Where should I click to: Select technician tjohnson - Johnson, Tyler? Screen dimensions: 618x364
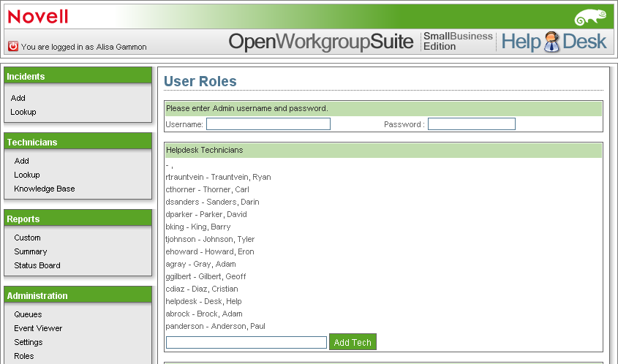pos(210,239)
